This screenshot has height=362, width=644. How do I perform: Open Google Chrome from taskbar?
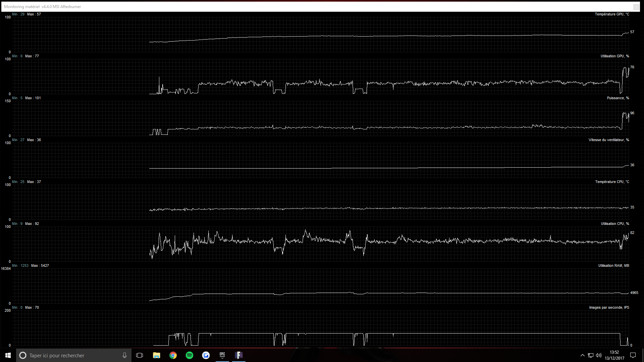173,355
